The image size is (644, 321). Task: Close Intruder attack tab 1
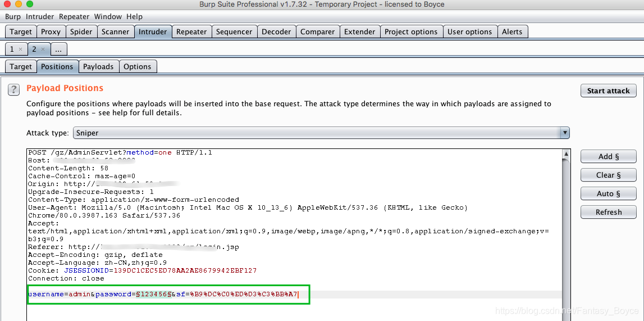point(20,49)
